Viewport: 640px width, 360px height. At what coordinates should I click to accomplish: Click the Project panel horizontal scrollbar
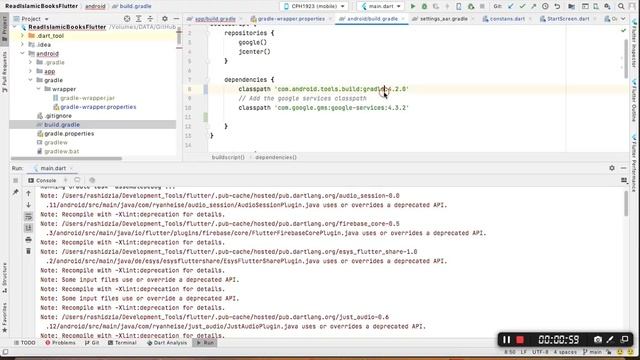point(66,158)
